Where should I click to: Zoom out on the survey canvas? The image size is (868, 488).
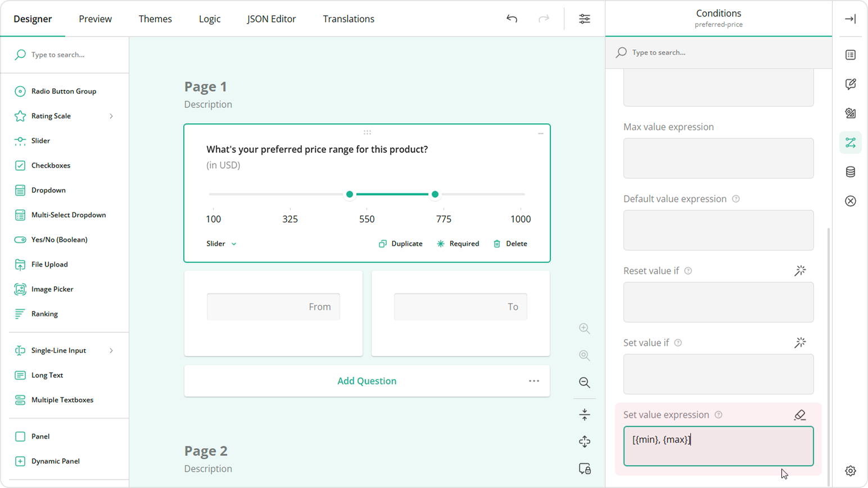coord(584,383)
